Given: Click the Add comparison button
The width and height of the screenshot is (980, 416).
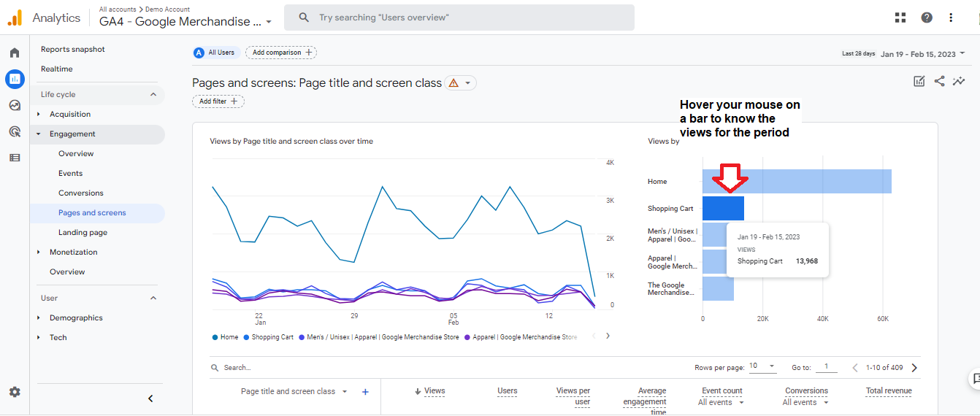Looking at the screenshot, I should (281, 53).
